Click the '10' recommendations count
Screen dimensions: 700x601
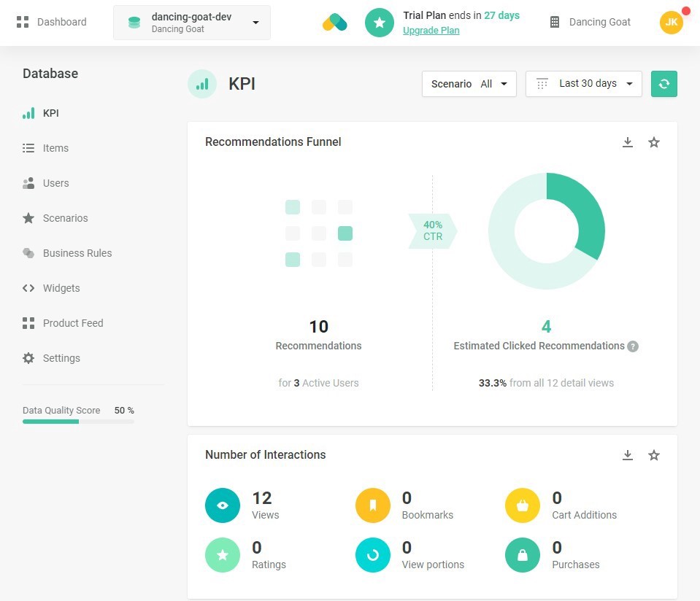(319, 327)
